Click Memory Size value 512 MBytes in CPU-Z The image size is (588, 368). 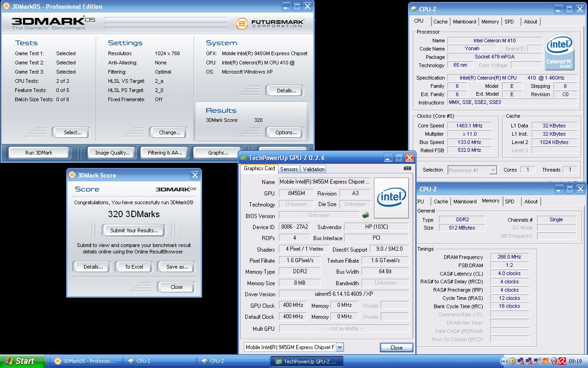point(462,228)
